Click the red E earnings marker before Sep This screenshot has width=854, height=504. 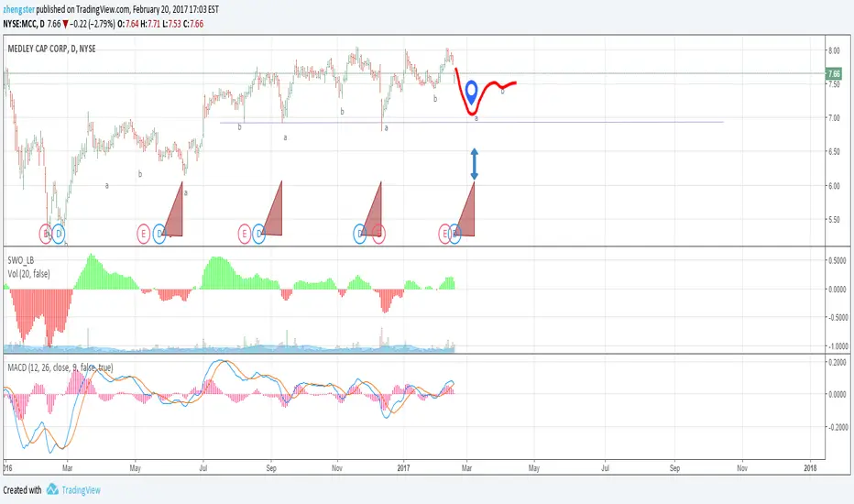(x=244, y=234)
